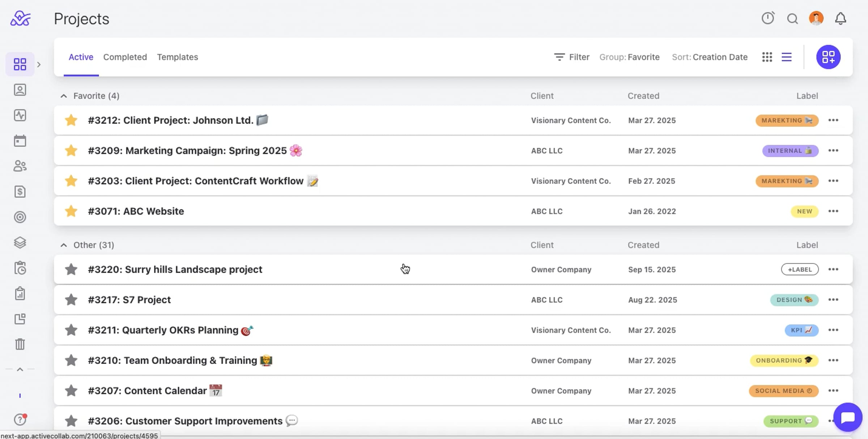The width and height of the screenshot is (868, 439).
Task: Switch to grid view of projects
Action: (767, 57)
